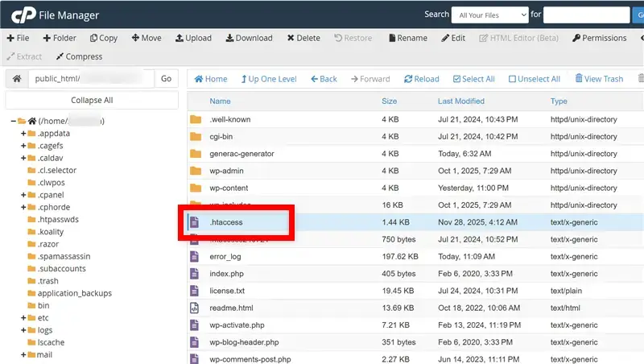Click Download in the toolbar
Screen dimensions: 644x364
(249, 38)
